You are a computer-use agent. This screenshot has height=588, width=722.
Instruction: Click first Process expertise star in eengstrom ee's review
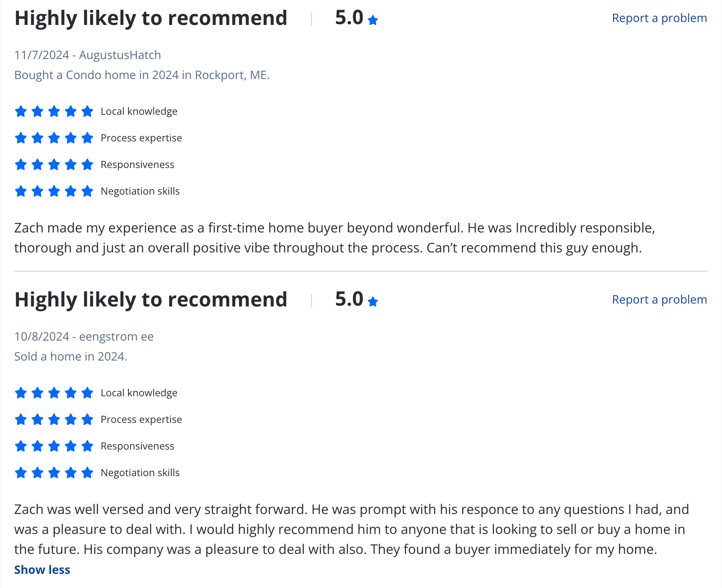point(21,420)
